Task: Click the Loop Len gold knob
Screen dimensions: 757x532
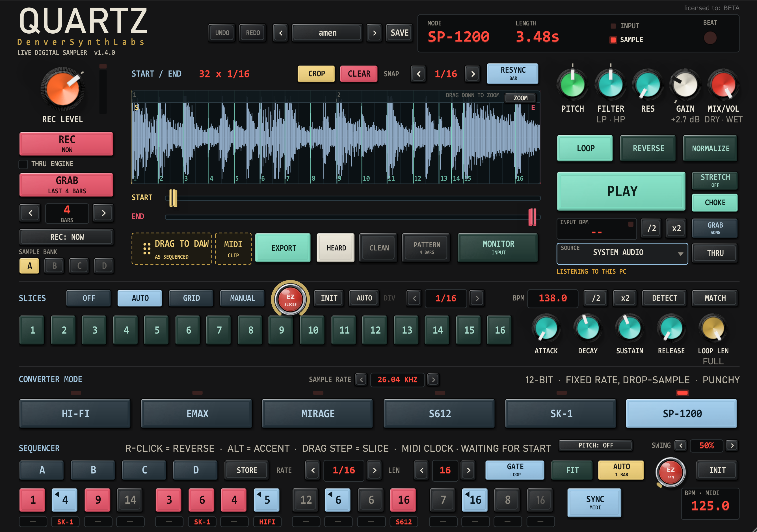Action: click(713, 328)
